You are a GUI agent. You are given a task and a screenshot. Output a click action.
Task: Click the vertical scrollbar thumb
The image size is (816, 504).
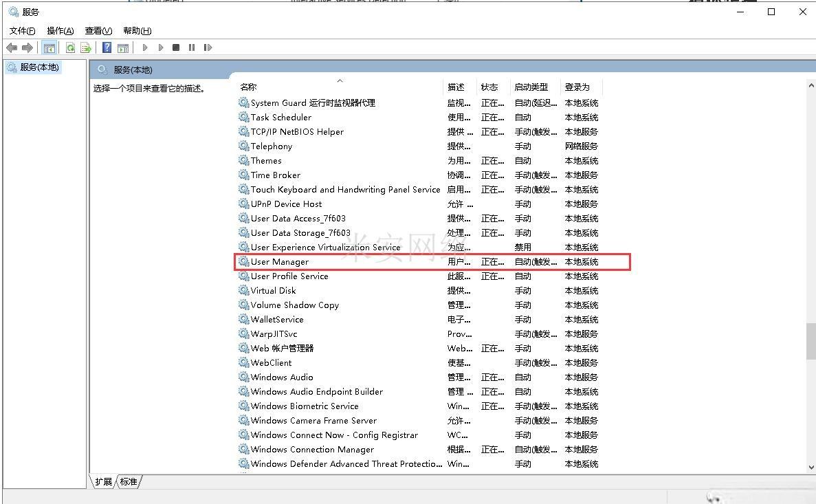pos(811,340)
